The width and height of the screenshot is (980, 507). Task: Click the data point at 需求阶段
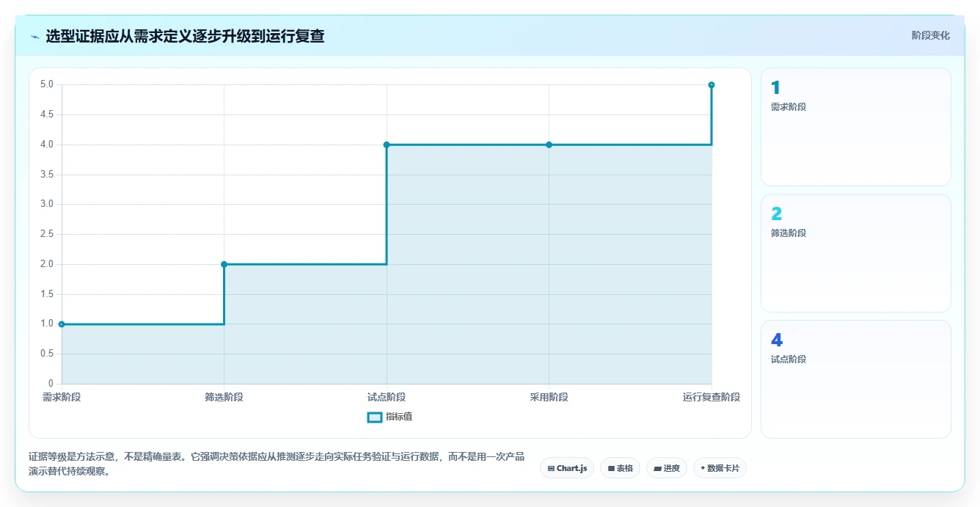tap(62, 324)
